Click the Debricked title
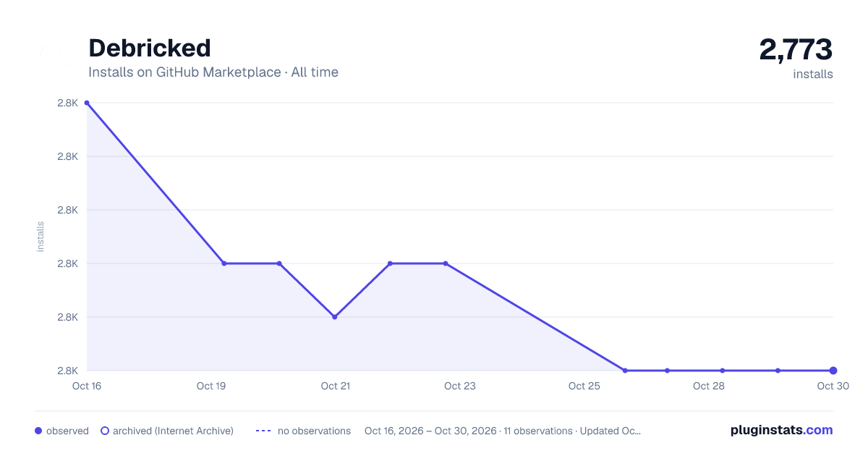This screenshot has height=456, width=868. (x=150, y=48)
